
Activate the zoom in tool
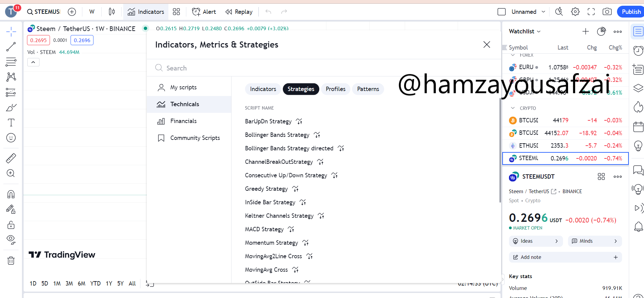pos(11,173)
